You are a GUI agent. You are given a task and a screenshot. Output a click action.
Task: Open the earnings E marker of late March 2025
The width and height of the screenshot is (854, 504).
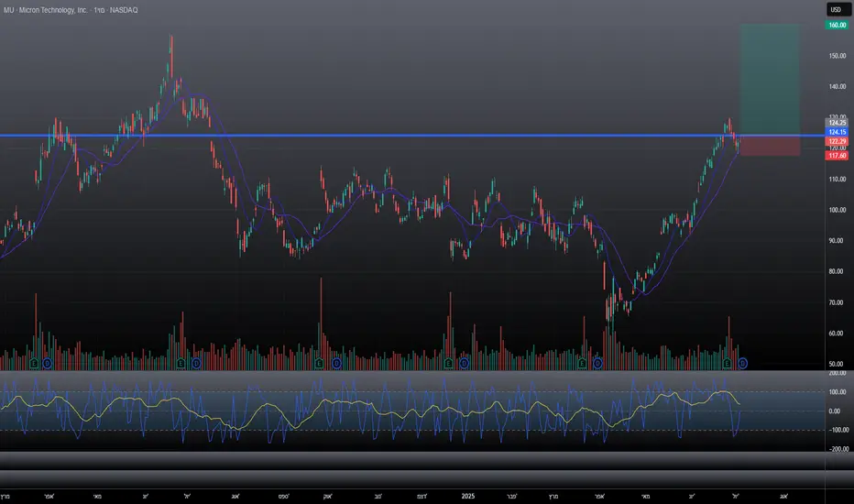coord(582,363)
